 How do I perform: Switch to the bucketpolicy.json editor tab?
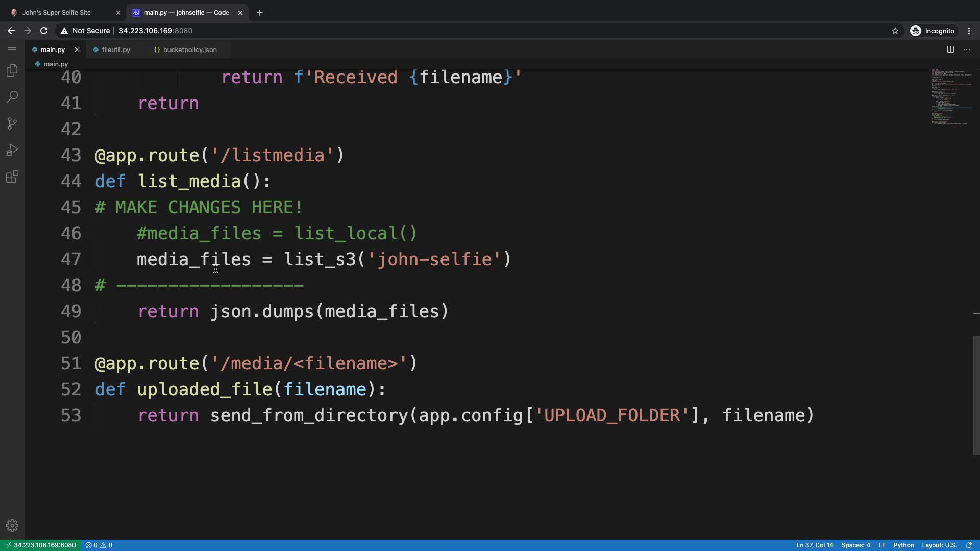point(189,49)
